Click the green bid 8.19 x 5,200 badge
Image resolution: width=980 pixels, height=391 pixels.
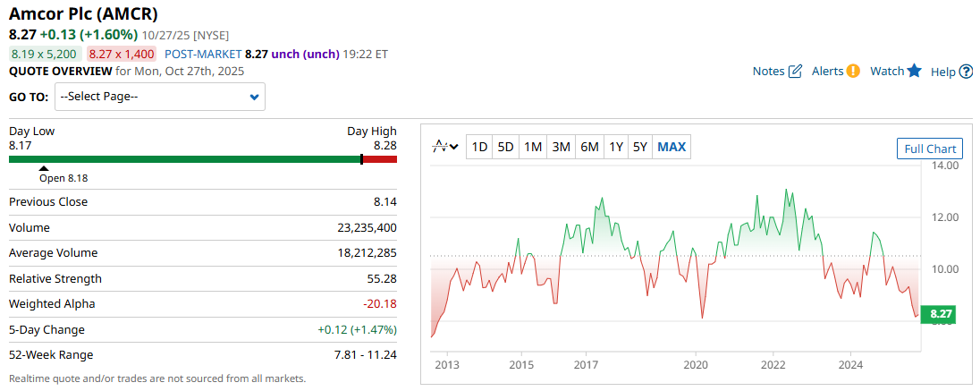[44, 54]
